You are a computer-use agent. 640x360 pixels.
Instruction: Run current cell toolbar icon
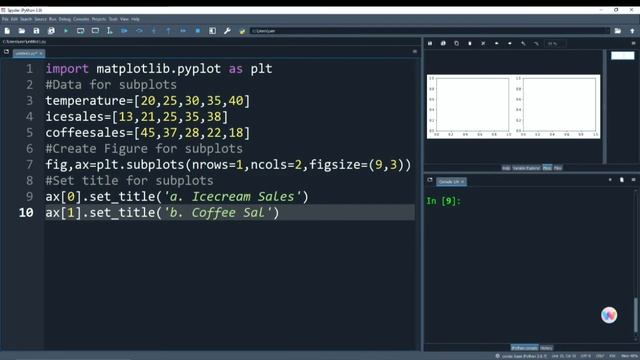(x=80, y=31)
